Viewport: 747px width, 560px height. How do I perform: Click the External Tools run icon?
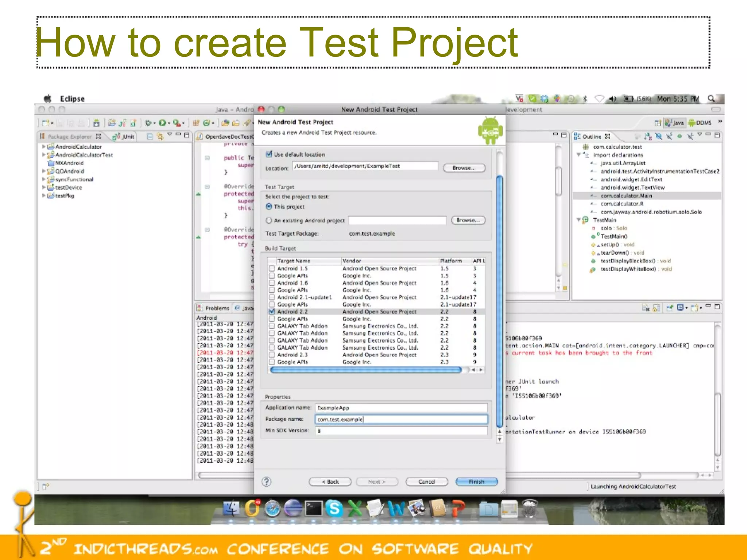point(177,123)
